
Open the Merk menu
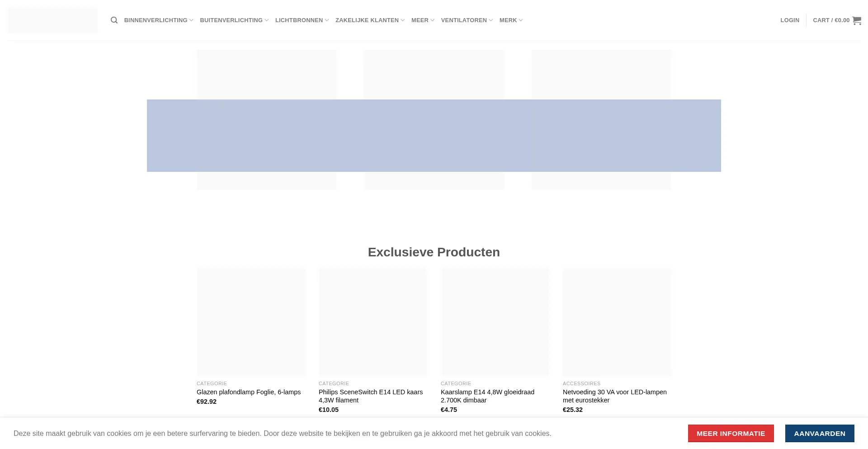click(511, 20)
